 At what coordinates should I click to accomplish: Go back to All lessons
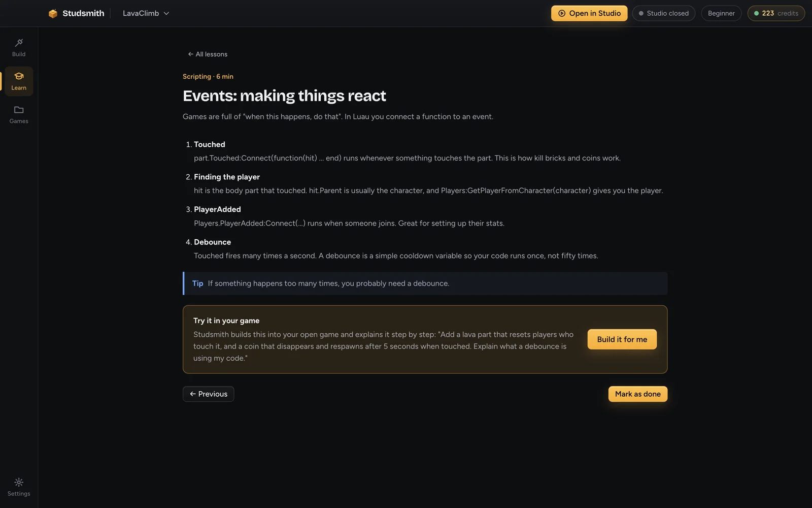point(208,54)
